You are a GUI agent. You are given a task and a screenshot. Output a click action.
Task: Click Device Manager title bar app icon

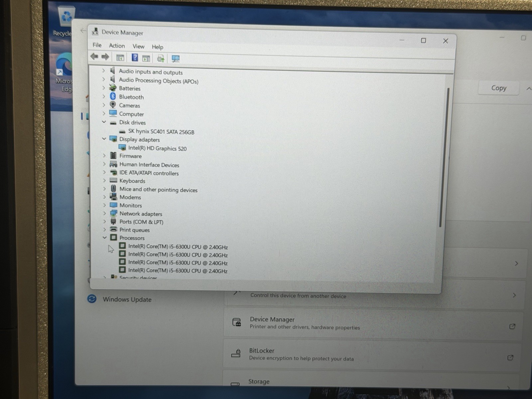[95, 32]
